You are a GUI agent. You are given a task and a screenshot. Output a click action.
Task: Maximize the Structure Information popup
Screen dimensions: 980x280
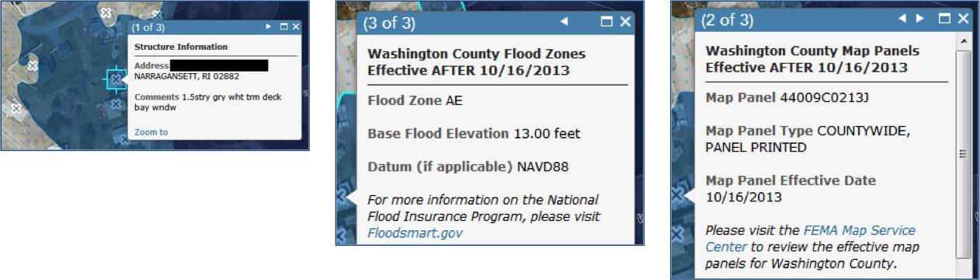pyautogui.click(x=283, y=27)
